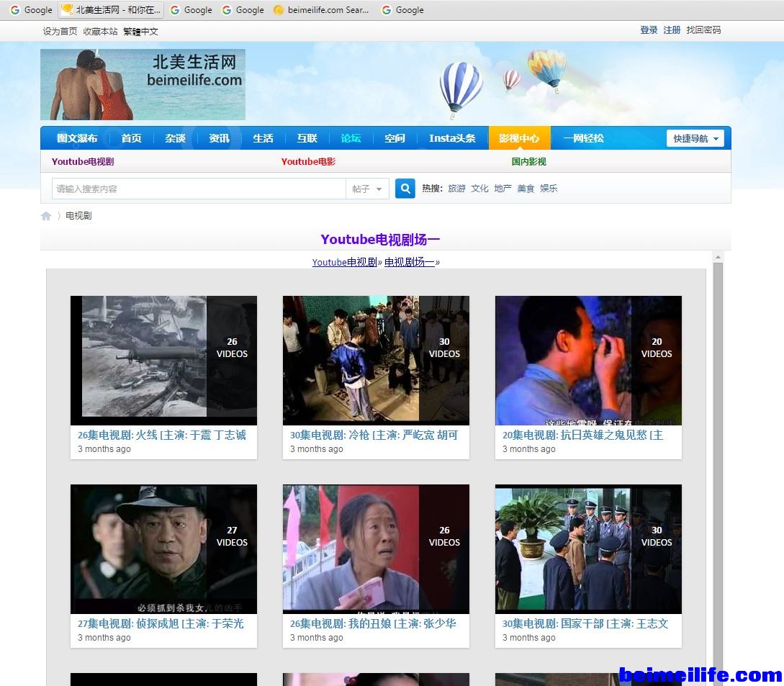This screenshot has height=686, width=784.
Task: Select 论坛 in the navigation bar
Action: (x=351, y=138)
